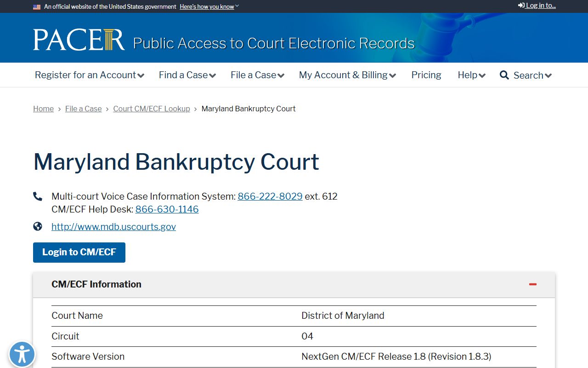Click Maryland Bankruptcy Court breadcrumb text

coord(249,109)
